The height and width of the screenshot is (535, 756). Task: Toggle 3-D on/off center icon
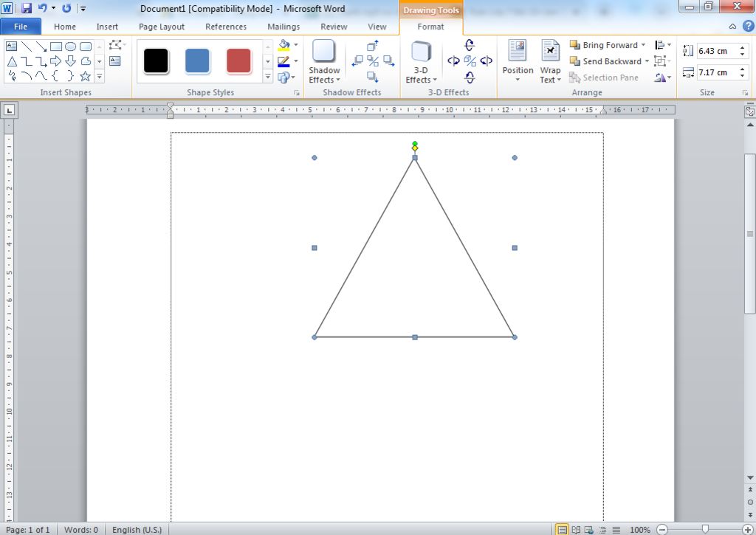pyautogui.click(x=470, y=61)
